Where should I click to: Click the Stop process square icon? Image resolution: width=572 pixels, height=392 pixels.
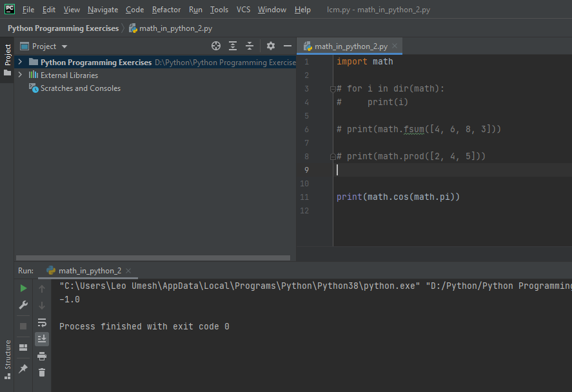coord(23,326)
